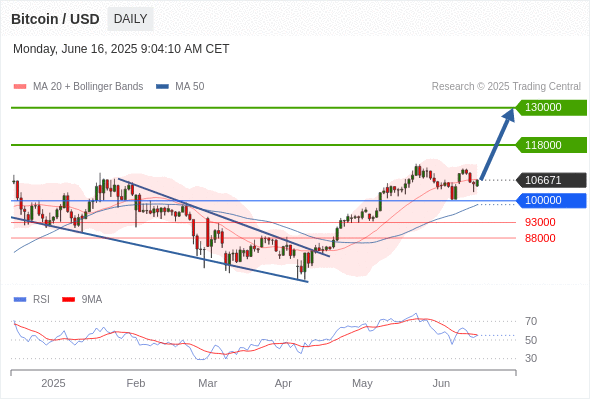Click the Feb label on time axis
The image size is (590, 400).
point(136,383)
